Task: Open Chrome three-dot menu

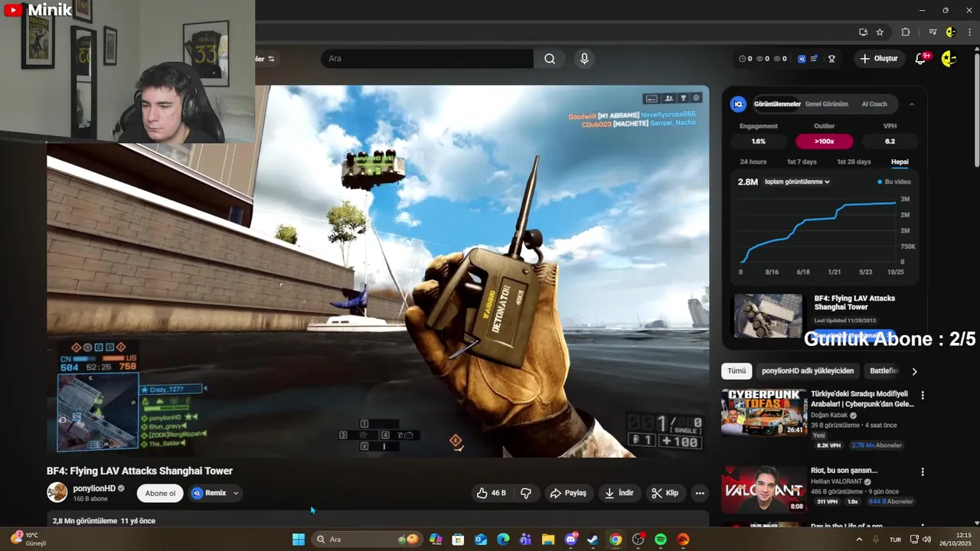Action: click(x=970, y=32)
